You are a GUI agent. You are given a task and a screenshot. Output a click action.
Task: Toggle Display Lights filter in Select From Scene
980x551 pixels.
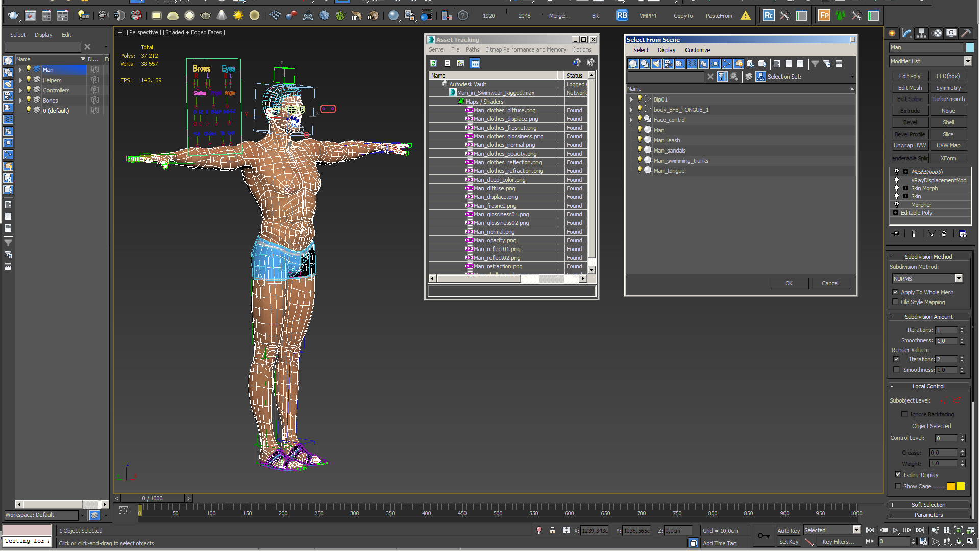[x=656, y=64]
